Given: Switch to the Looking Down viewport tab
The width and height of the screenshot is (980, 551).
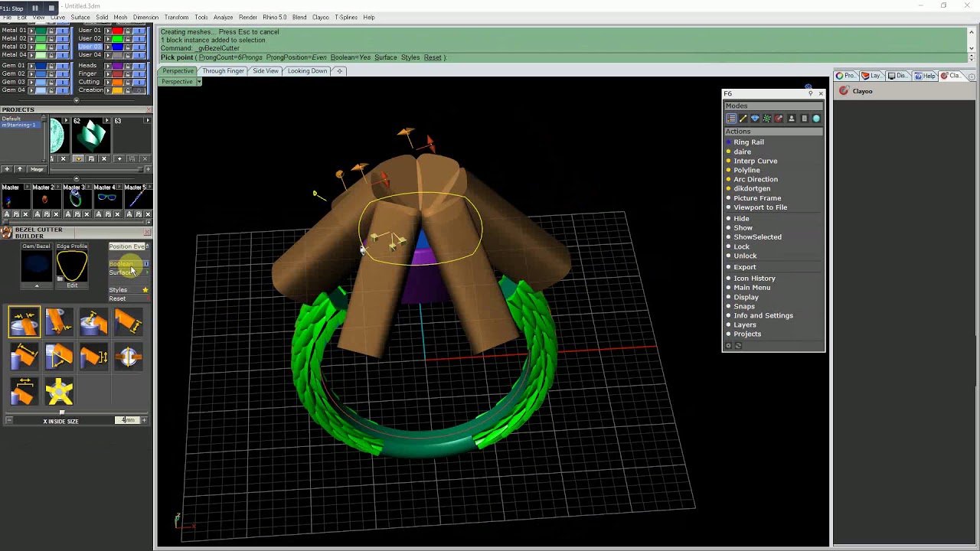Looking at the screenshot, I should click(307, 71).
